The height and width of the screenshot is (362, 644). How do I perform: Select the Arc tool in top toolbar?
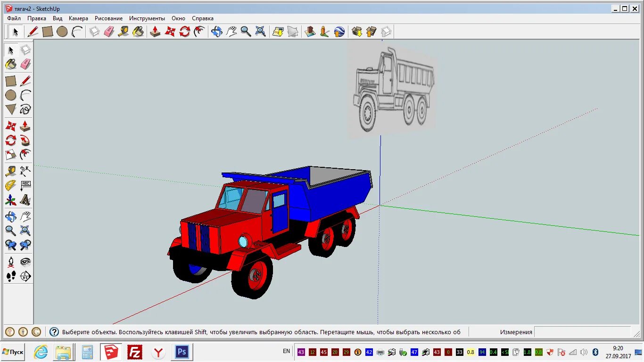point(76,32)
